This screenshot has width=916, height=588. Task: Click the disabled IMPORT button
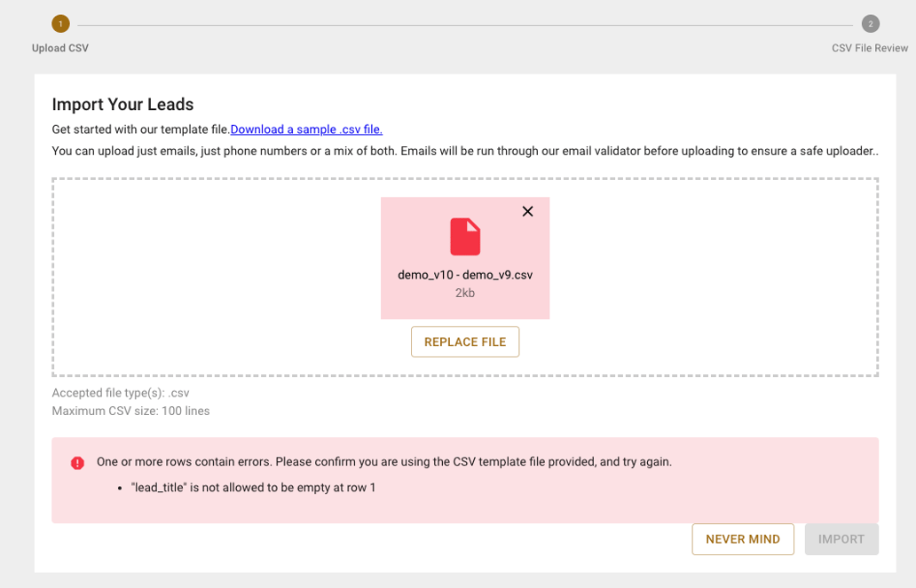(x=841, y=538)
